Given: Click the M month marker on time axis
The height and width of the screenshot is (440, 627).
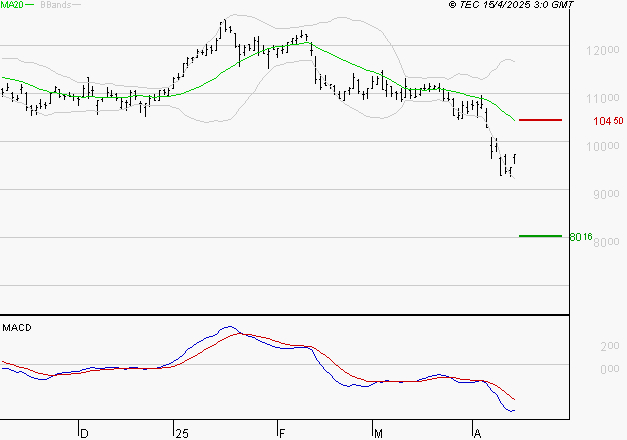Looking at the screenshot, I should point(379,433).
